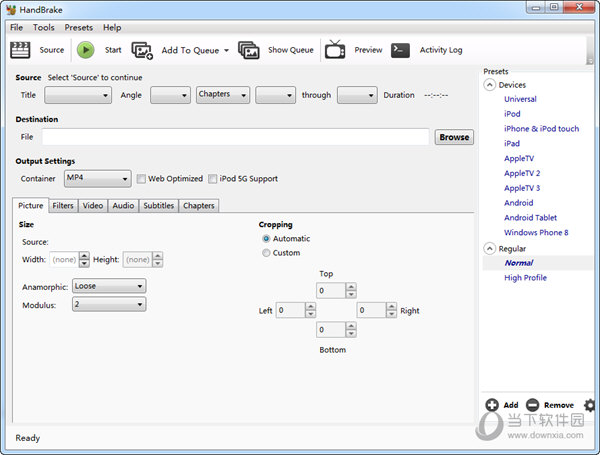Click the Add To Queue icon

[142, 50]
